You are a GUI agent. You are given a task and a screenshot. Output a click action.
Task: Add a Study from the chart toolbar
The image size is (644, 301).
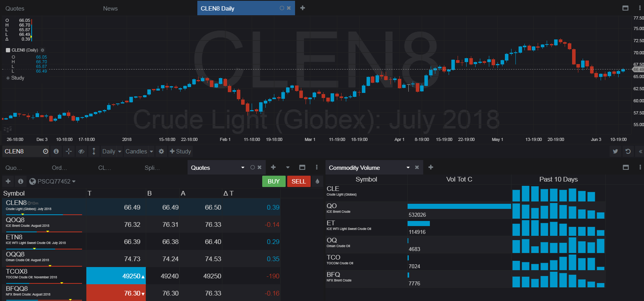[x=180, y=151]
